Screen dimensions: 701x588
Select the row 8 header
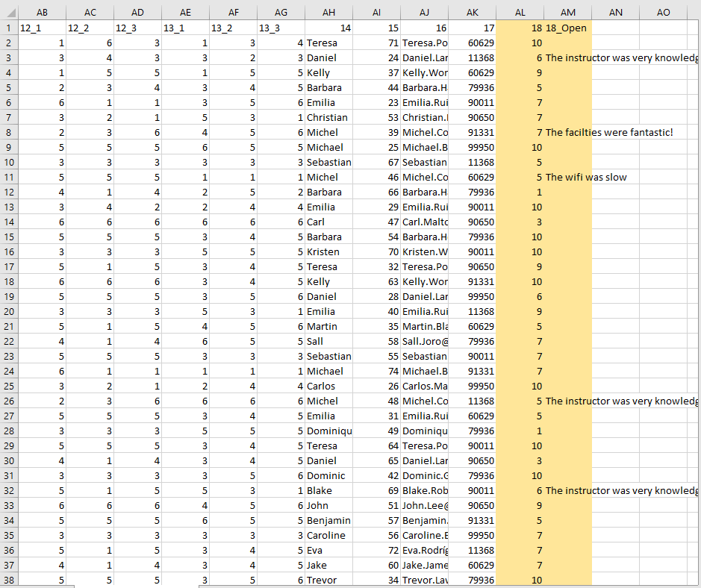point(8,132)
